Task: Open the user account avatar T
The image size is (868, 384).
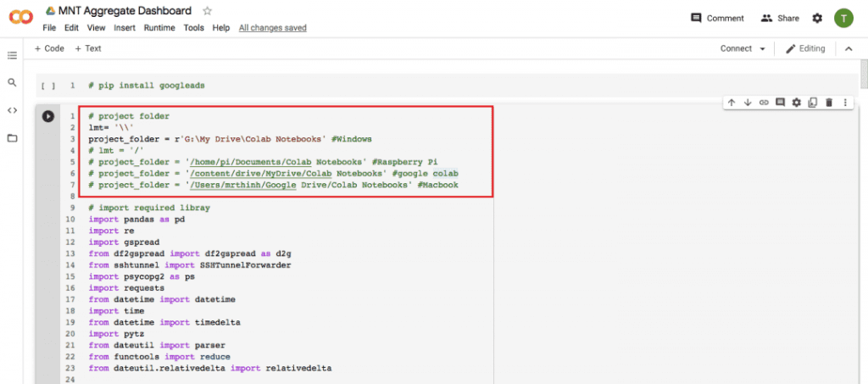Action: [x=843, y=19]
